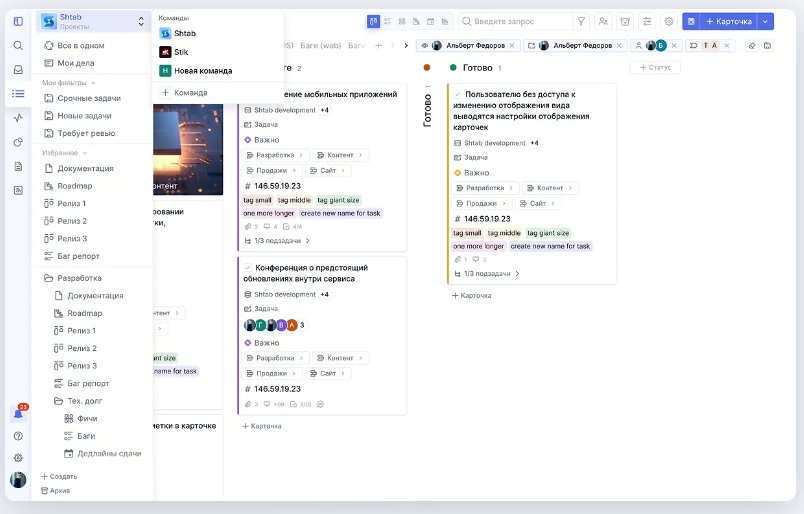The image size is (804, 514).
Task: Open notifications bell with 23 badge
Action: (x=18, y=414)
